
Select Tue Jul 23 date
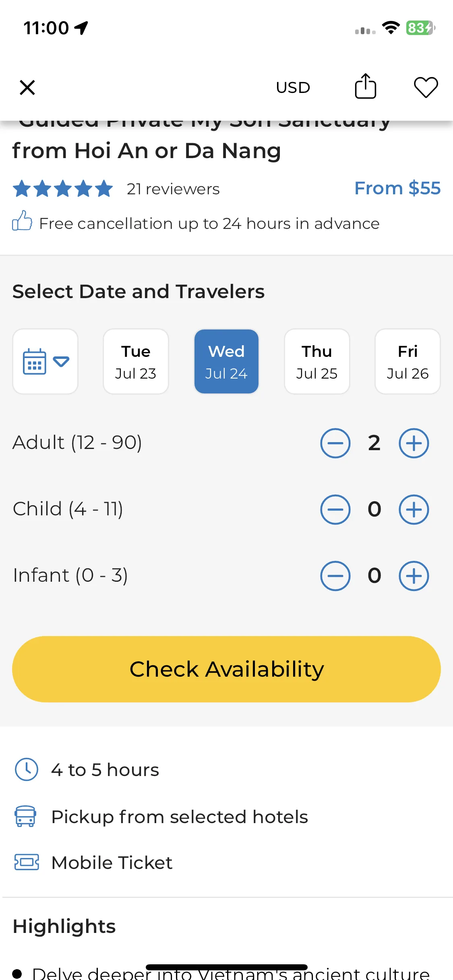[136, 361]
